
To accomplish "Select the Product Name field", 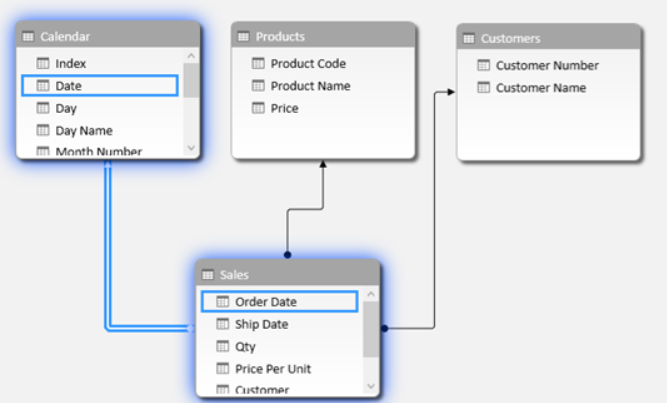I will pos(310,86).
